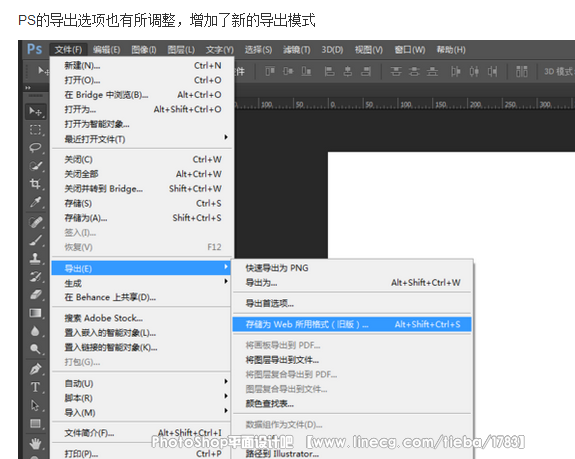This screenshot has width=575, height=459.
Task: Open the 帮助(H) menu
Action: (x=451, y=49)
